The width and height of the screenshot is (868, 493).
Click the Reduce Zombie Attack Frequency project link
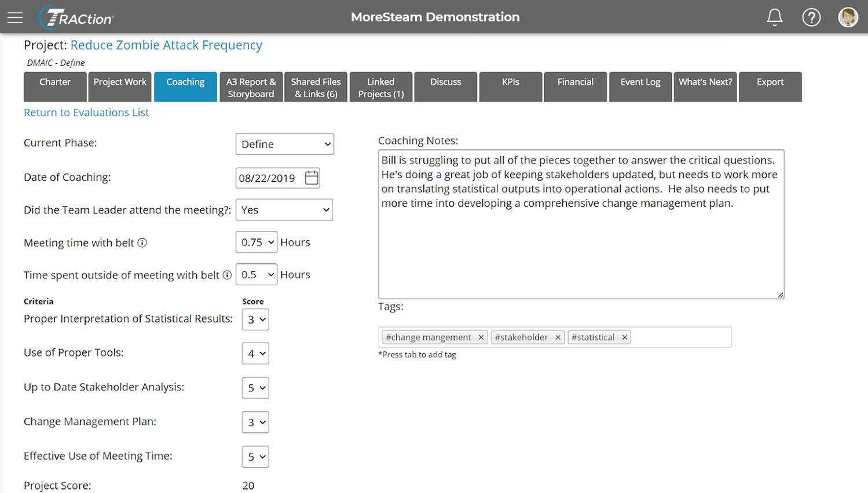tap(166, 45)
